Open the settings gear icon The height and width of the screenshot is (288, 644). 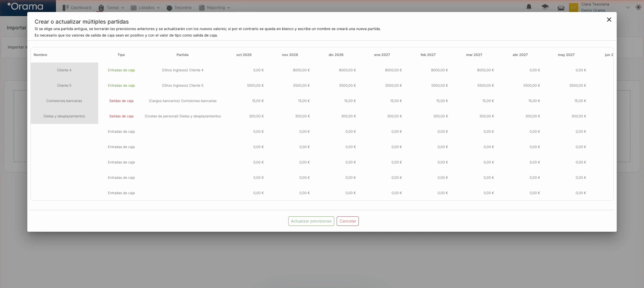pos(638,7)
